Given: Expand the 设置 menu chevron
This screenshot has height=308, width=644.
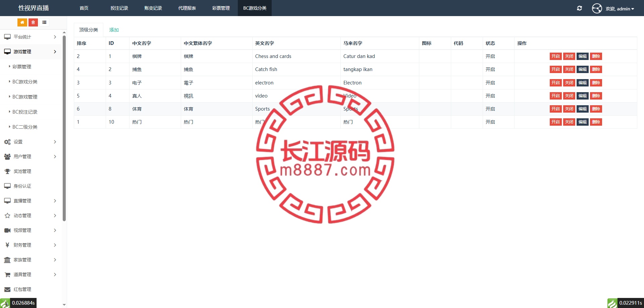Looking at the screenshot, I should coord(55,142).
